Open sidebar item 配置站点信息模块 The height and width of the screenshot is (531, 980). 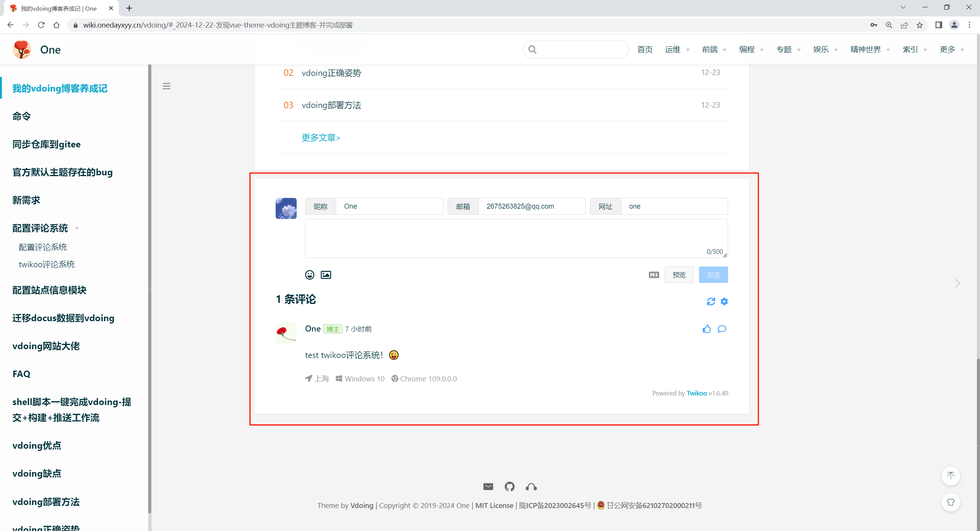click(x=49, y=290)
